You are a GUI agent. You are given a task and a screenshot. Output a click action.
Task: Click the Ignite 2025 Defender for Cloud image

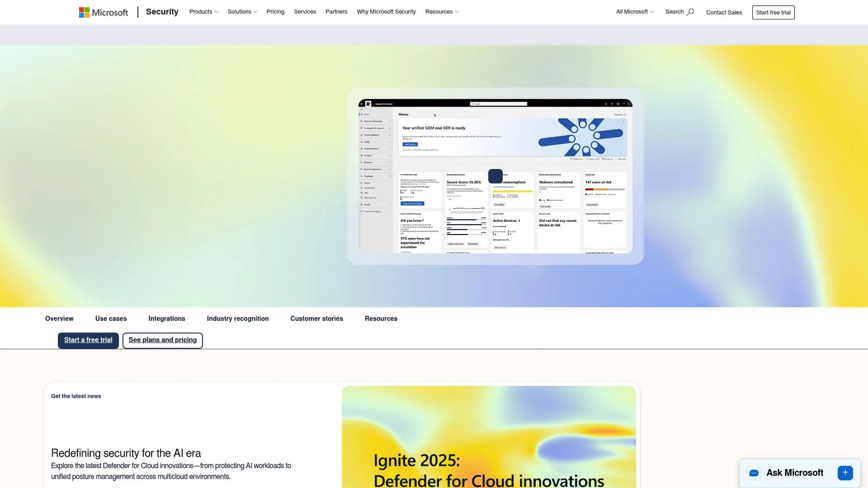click(x=489, y=437)
